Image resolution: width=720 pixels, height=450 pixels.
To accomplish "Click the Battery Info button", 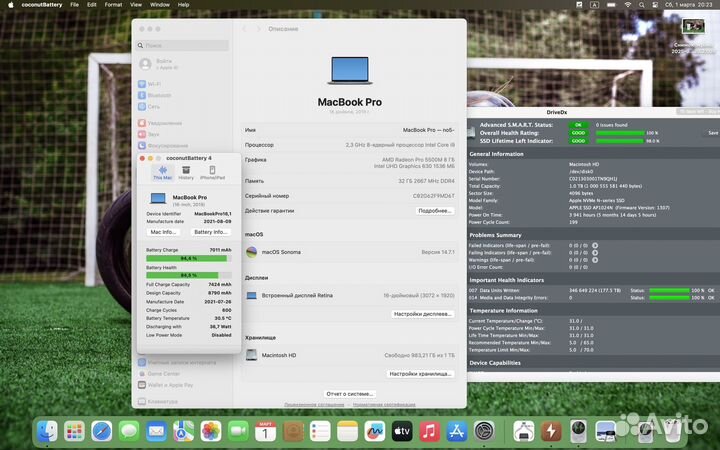I will pos(211,232).
